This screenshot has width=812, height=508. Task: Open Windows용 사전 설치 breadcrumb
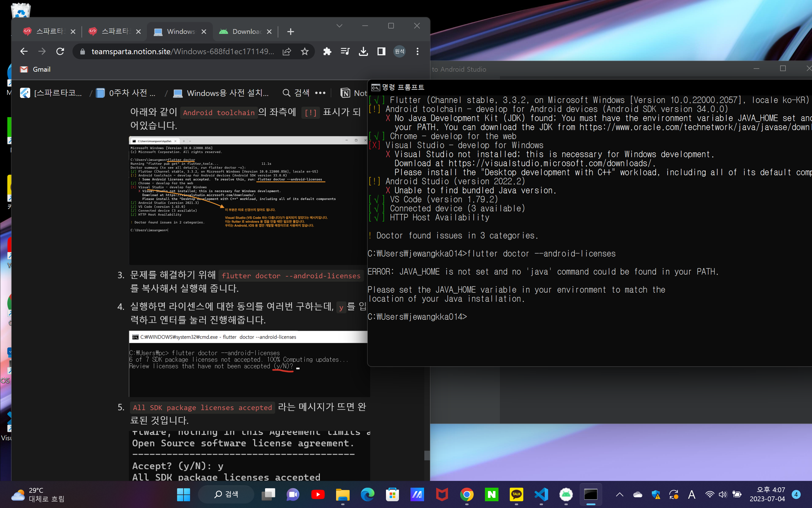221,93
